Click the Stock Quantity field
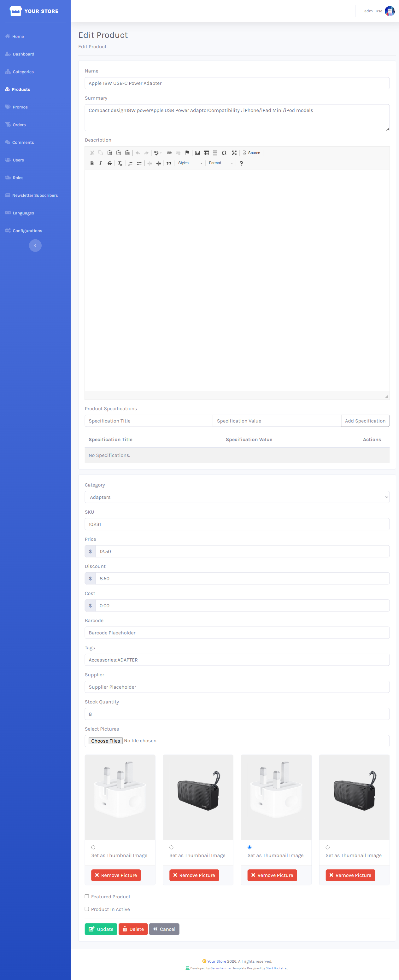399x980 pixels. 237,714
